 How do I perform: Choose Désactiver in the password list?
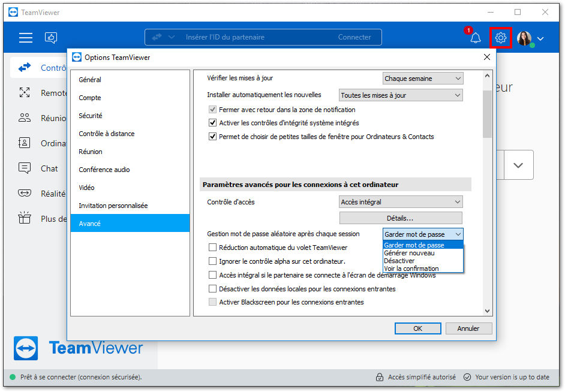click(x=423, y=261)
